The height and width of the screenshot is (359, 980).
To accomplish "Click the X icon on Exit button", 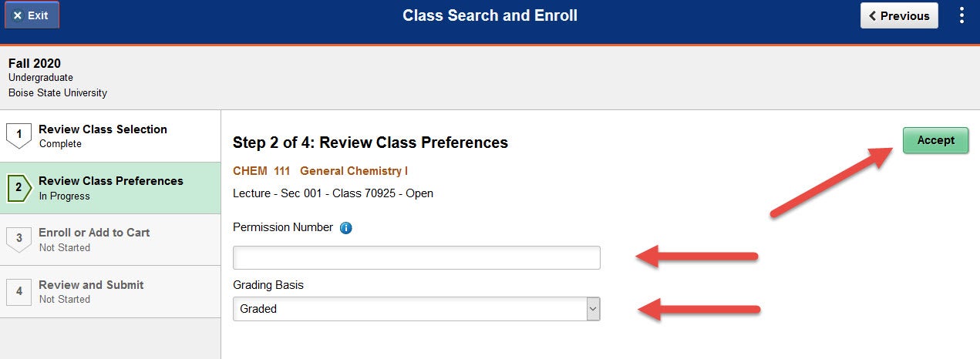I will (18, 15).
